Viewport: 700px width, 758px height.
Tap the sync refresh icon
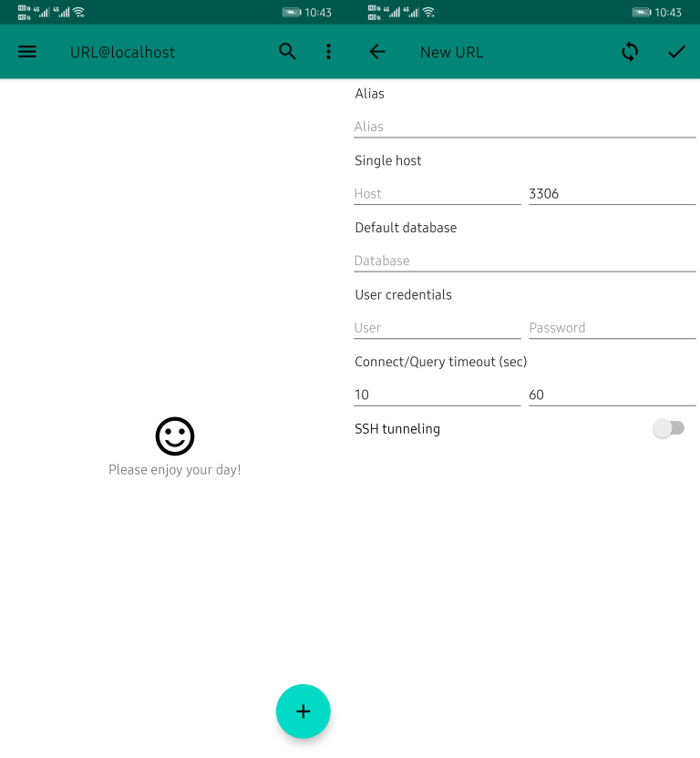(x=630, y=52)
